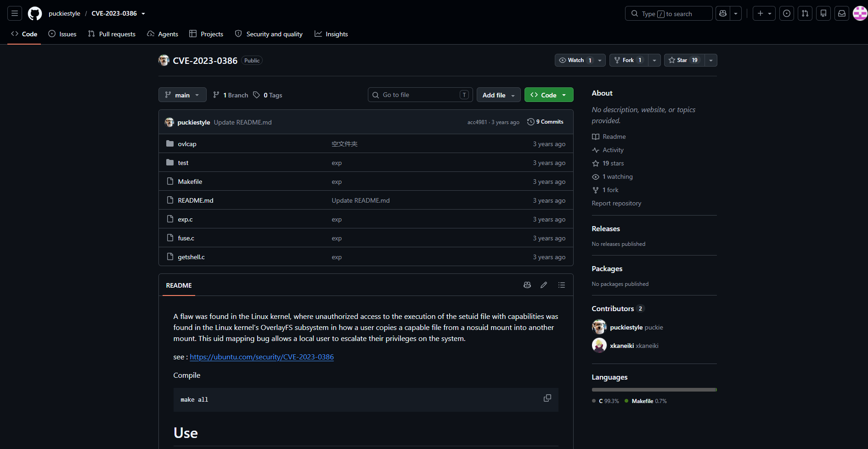Expand Copilot options dropdown arrow in header
Viewport: 868px width, 449px height.
[736, 13]
